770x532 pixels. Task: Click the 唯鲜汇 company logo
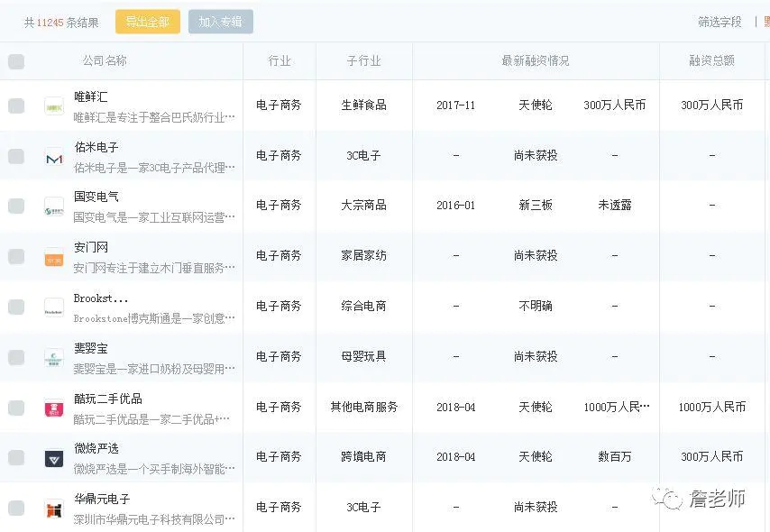(54, 106)
